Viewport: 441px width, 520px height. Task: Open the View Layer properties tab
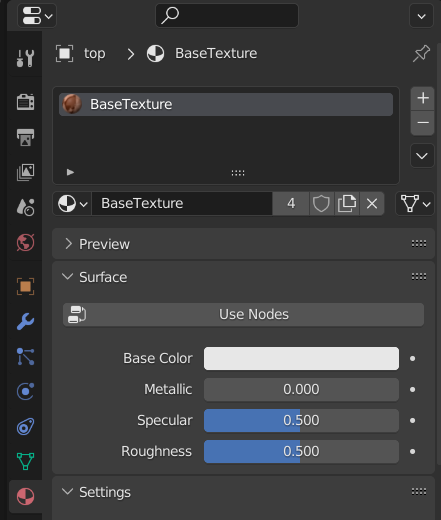pos(25,172)
